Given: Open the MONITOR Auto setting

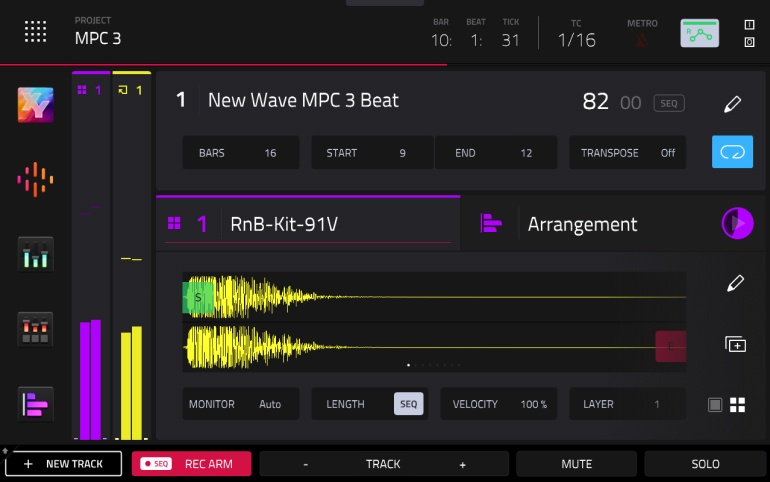Looking at the screenshot, I should click(241, 404).
